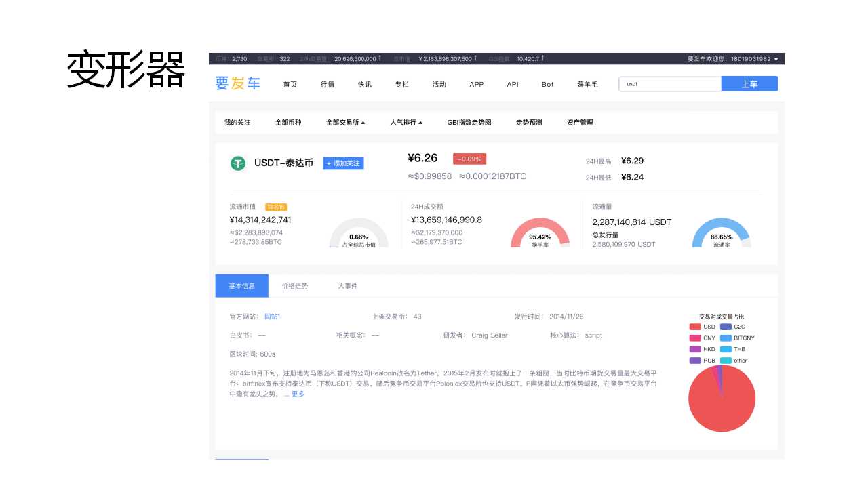Select the 全部币种 sub-nav item

click(x=288, y=123)
